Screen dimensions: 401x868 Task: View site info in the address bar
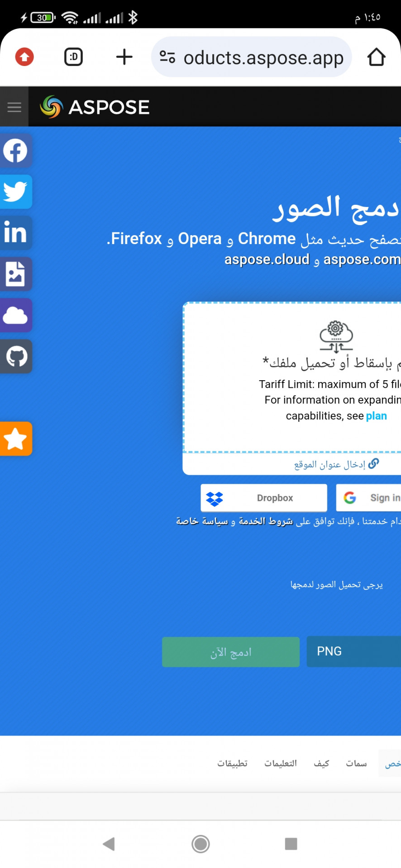(x=167, y=57)
